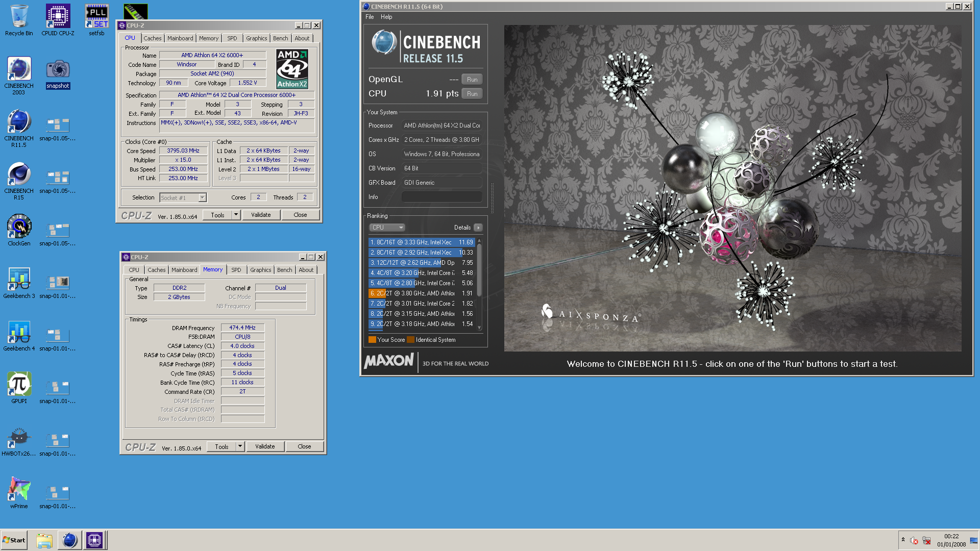Image resolution: width=980 pixels, height=551 pixels.
Task: Switch to Bench tab in lower CPU-Z
Action: (285, 270)
